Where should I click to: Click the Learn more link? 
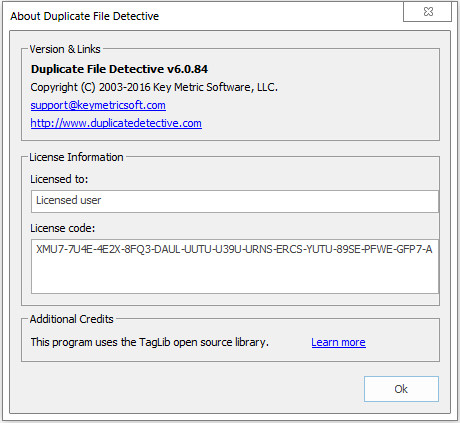tap(338, 342)
